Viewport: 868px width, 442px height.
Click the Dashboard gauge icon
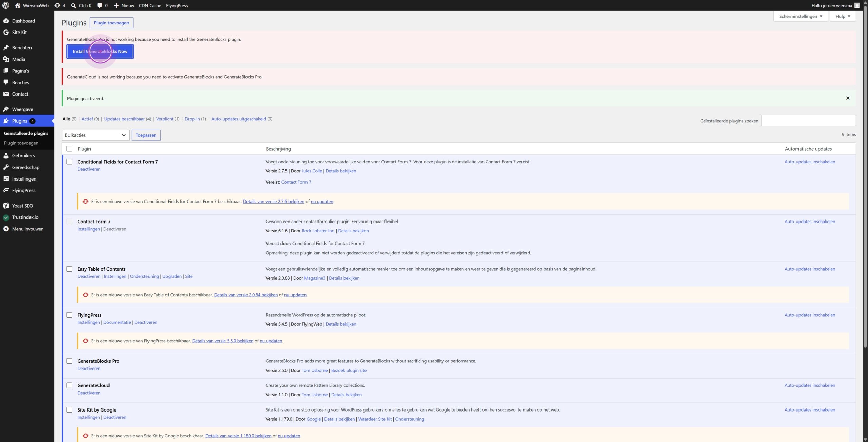click(x=6, y=21)
